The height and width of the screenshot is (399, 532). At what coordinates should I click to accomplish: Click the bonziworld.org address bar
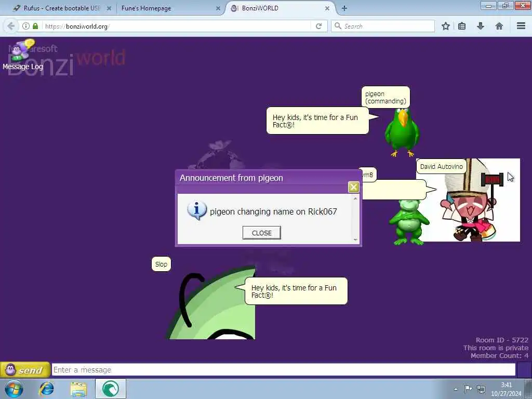[177, 26]
